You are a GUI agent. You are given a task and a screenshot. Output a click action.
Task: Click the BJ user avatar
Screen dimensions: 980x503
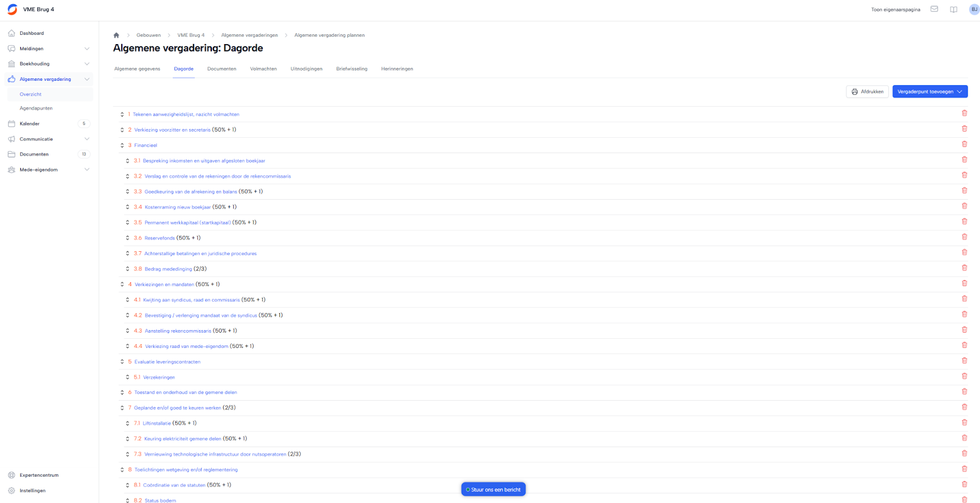974,9
